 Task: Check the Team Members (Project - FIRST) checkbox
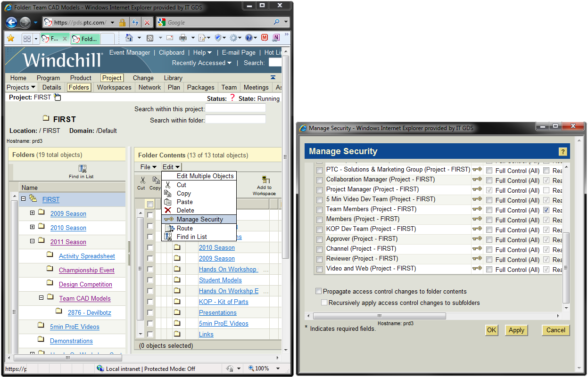click(320, 209)
